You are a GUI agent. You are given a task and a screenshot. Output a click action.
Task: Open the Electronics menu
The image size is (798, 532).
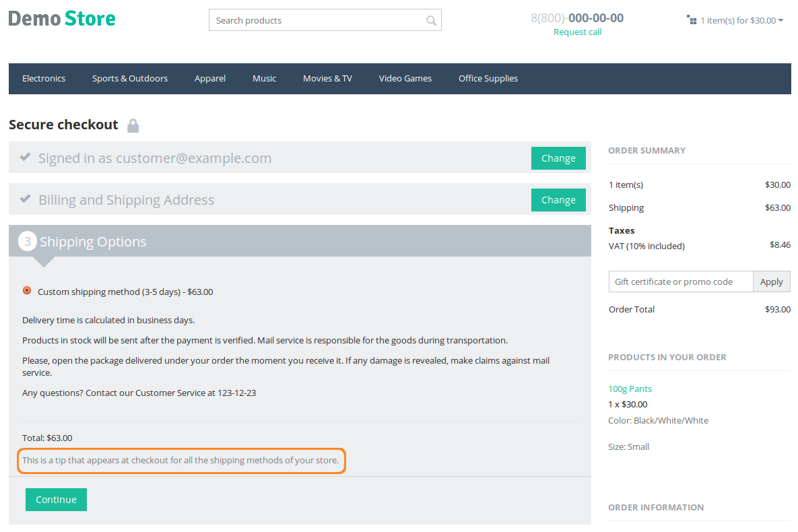(44, 78)
